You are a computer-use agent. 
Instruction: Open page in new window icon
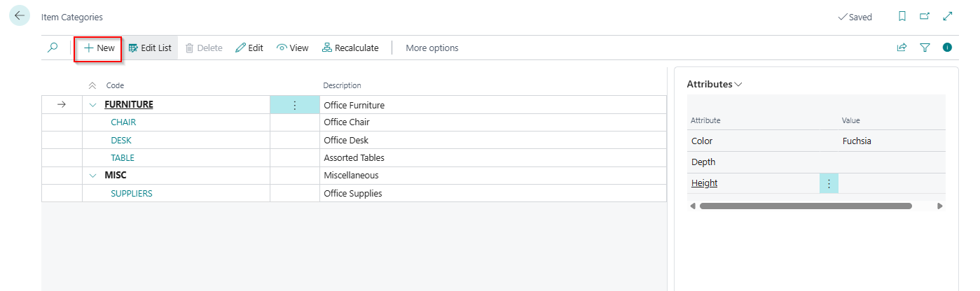(x=925, y=16)
